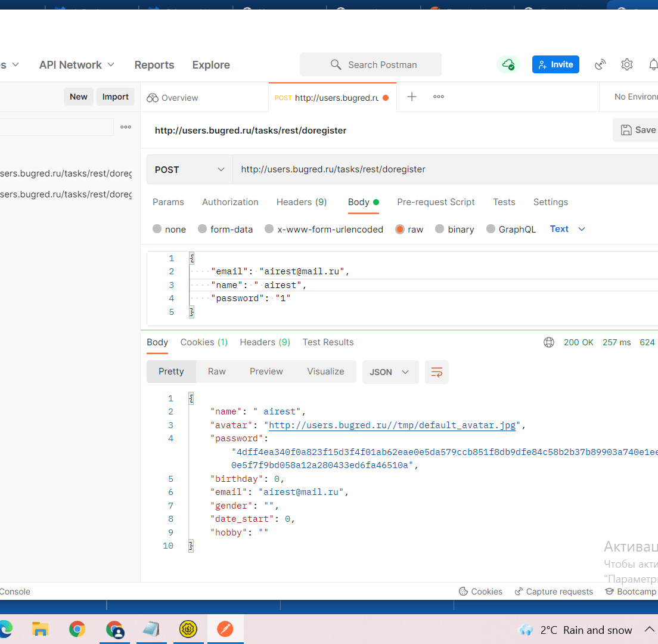Open Bootcamp from the footer
Image resolution: width=658 pixels, height=644 pixels.
[631, 592]
